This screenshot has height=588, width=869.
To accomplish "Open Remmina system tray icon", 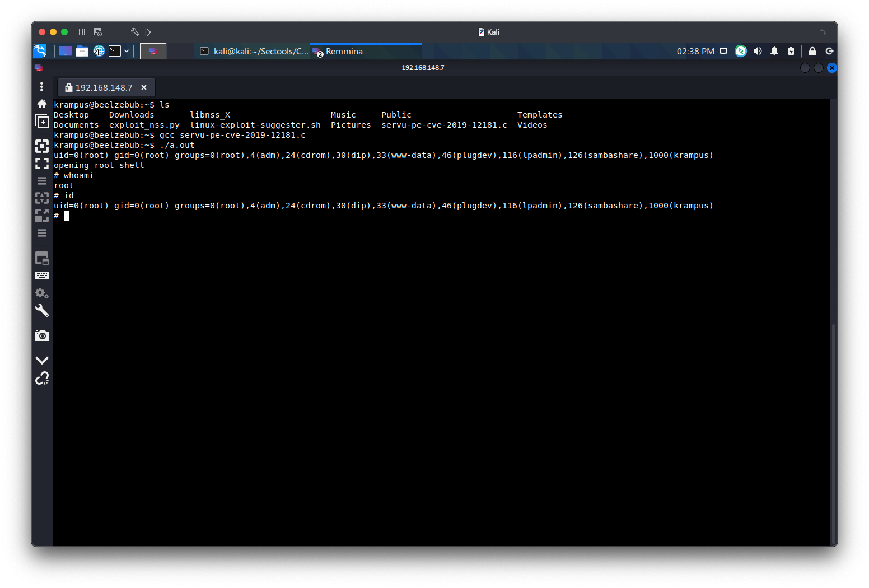I will coord(741,51).
